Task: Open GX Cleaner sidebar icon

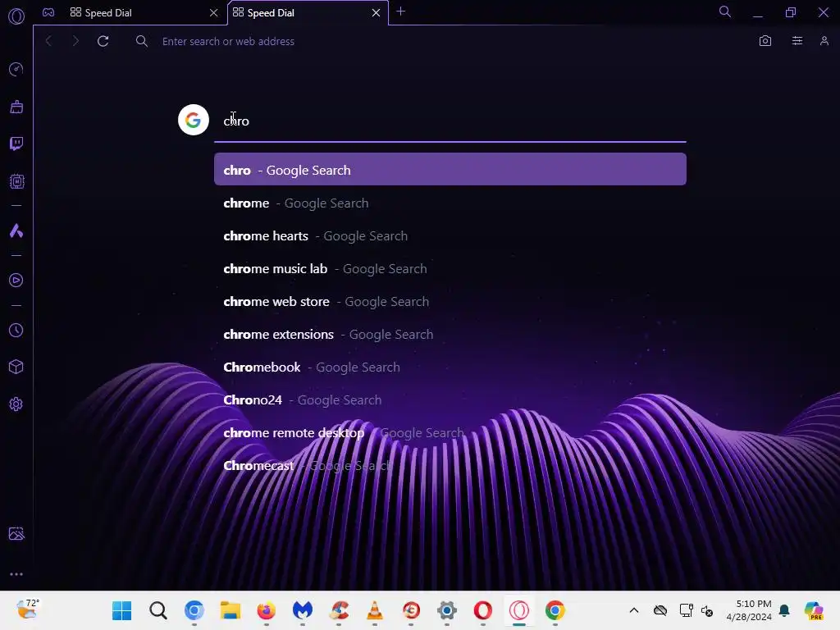Action: pyautogui.click(x=16, y=107)
